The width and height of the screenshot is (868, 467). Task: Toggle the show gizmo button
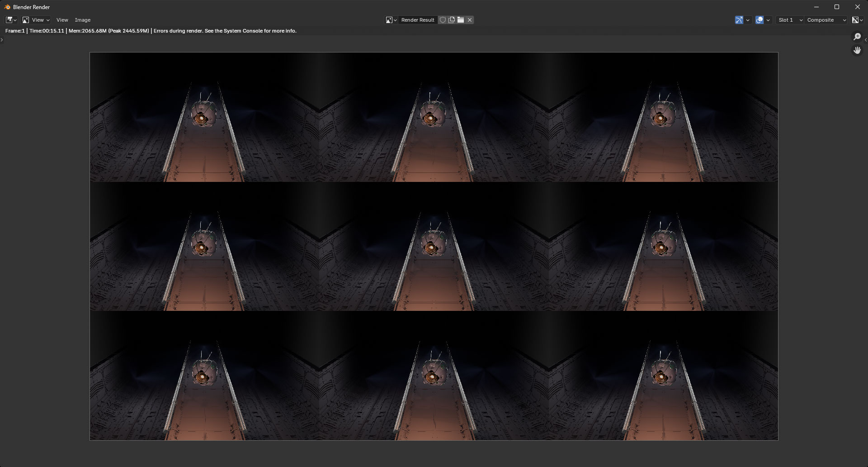coord(739,20)
